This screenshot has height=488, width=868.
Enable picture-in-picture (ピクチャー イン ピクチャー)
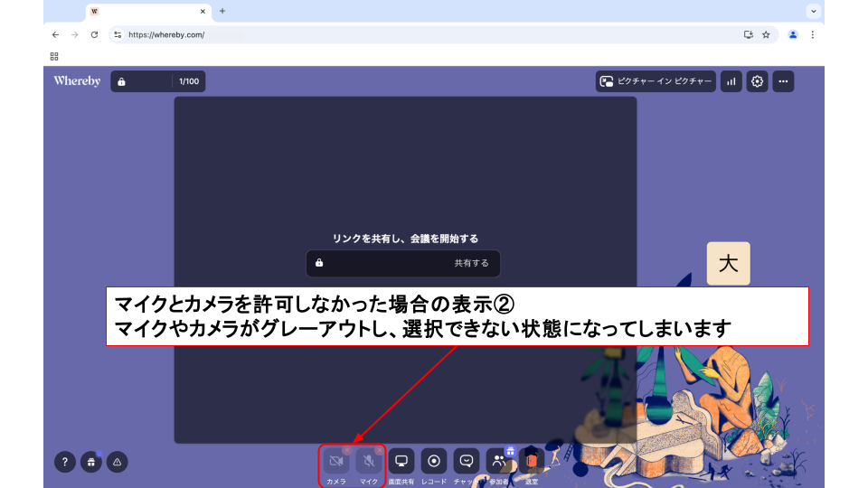[x=656, y=81]
